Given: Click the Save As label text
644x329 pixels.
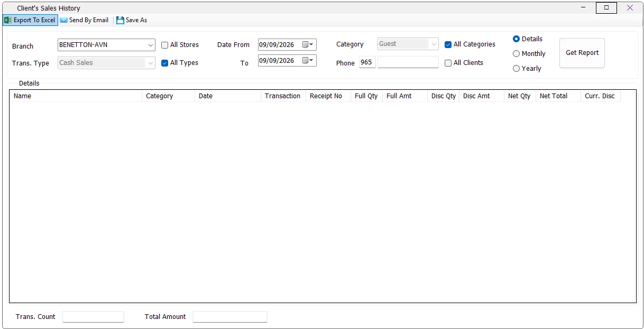Looking at the screenshot, I should tap(136, 20).
